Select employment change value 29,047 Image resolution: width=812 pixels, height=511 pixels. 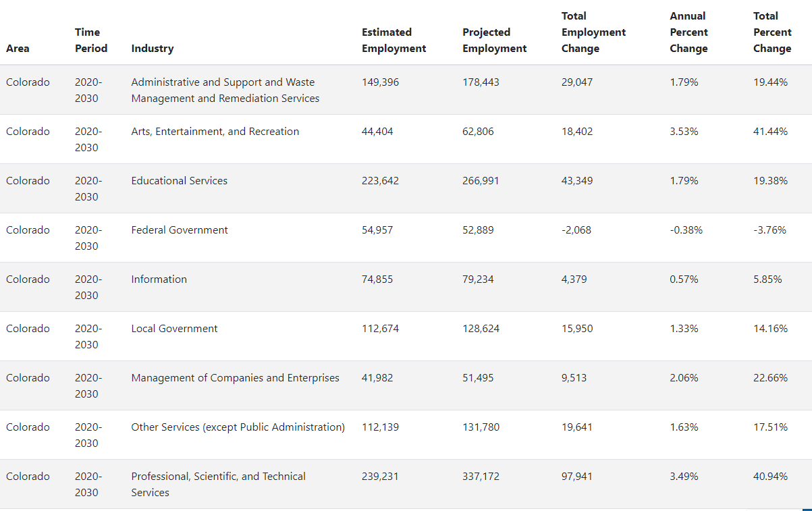pyautogui.click(x=578, y=82)
